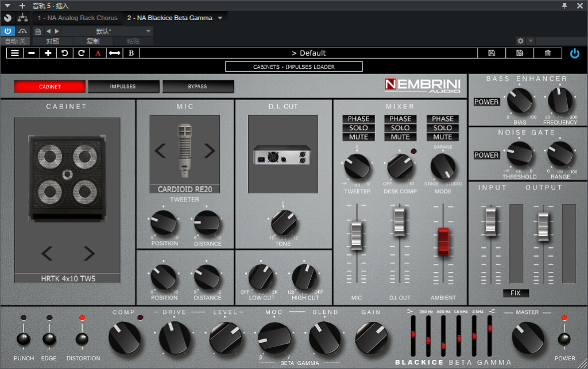Image resolution: width=588 pixels, height=369 pixels.
Task: Go to next host preset arrow
Action: pyautogui.click(x=57, y=31)
